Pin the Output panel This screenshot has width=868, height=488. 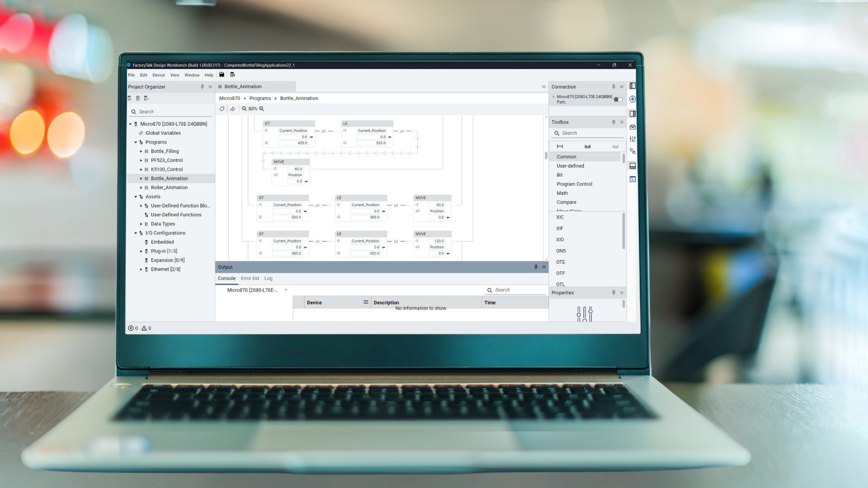[535, 267]
